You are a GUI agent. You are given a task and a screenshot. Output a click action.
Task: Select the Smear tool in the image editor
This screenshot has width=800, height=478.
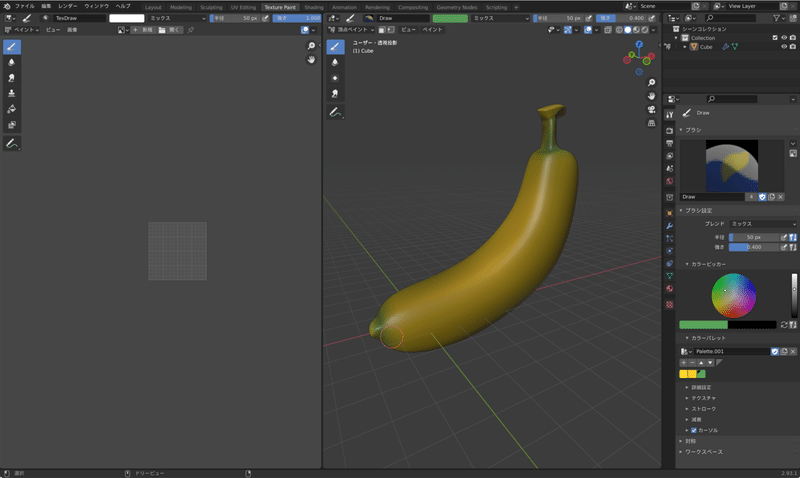coord(12,78)
